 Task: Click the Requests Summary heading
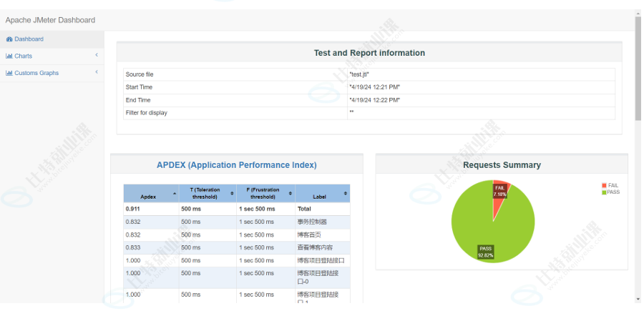click(502, 165)
